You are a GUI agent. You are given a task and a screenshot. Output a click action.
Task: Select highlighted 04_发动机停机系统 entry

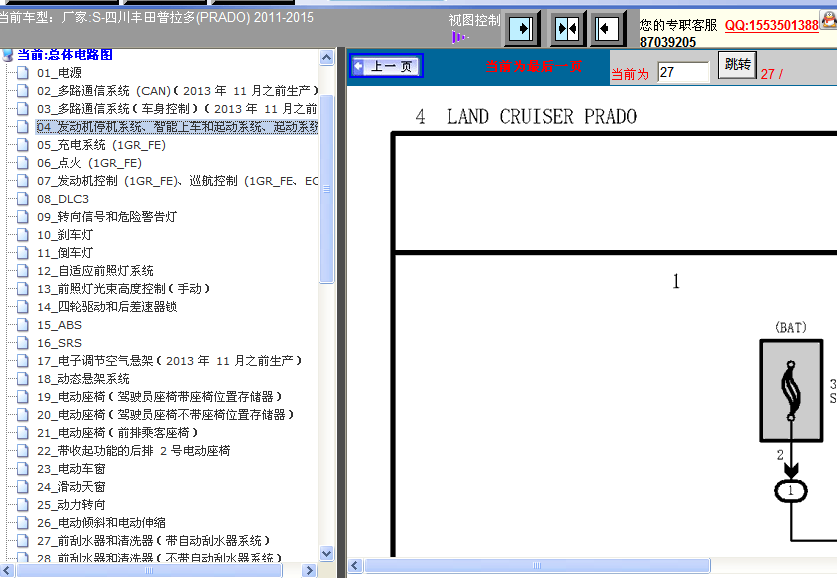[177, 127]
